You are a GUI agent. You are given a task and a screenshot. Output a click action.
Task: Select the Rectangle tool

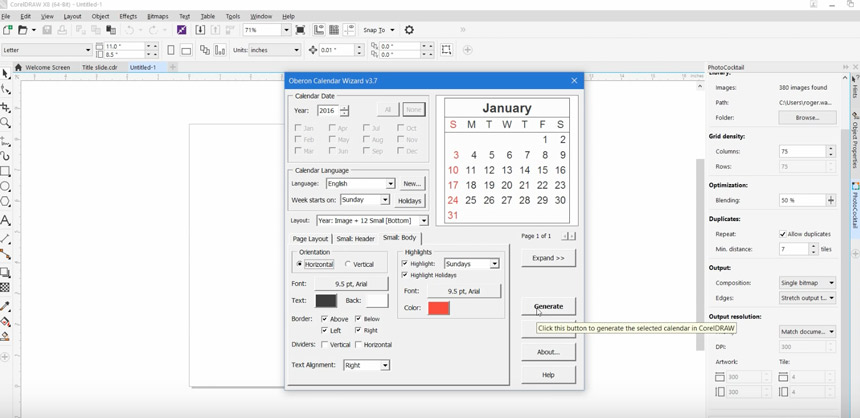(5, 171)
